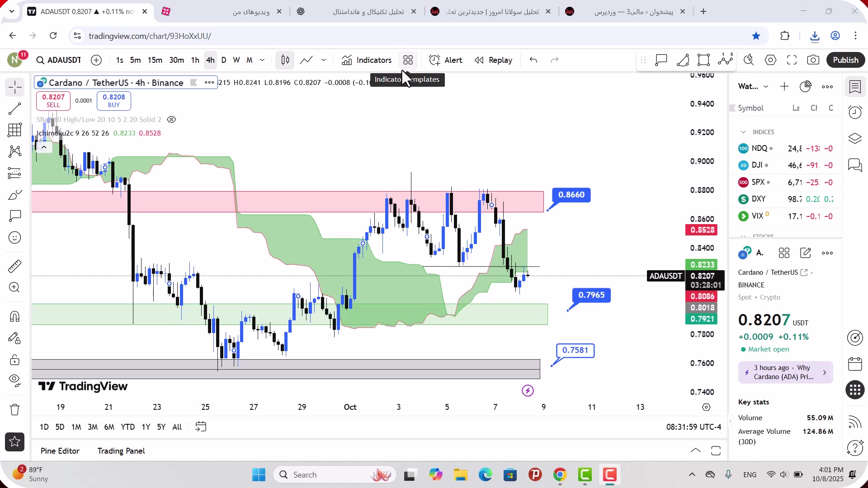Collapse the INDICES watchlist section
This screenshot has height=488, width=868.
(x=743, y=132)
